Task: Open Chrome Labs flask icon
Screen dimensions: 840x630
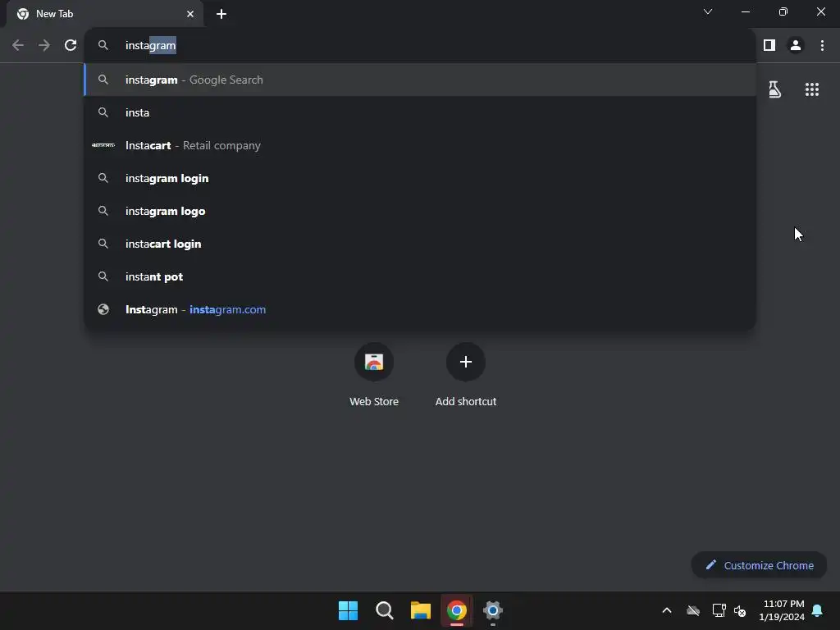Action: (774, 89)
